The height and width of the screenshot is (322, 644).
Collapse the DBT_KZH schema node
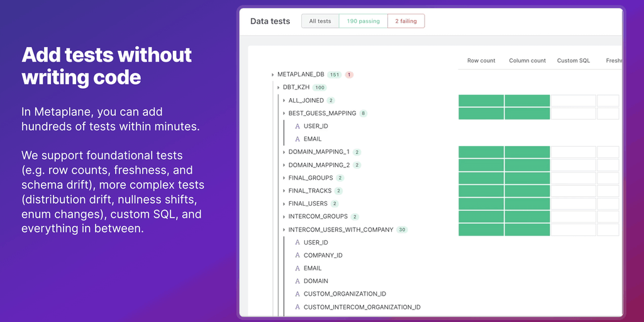pyautogui.click(x=278, y=87)
